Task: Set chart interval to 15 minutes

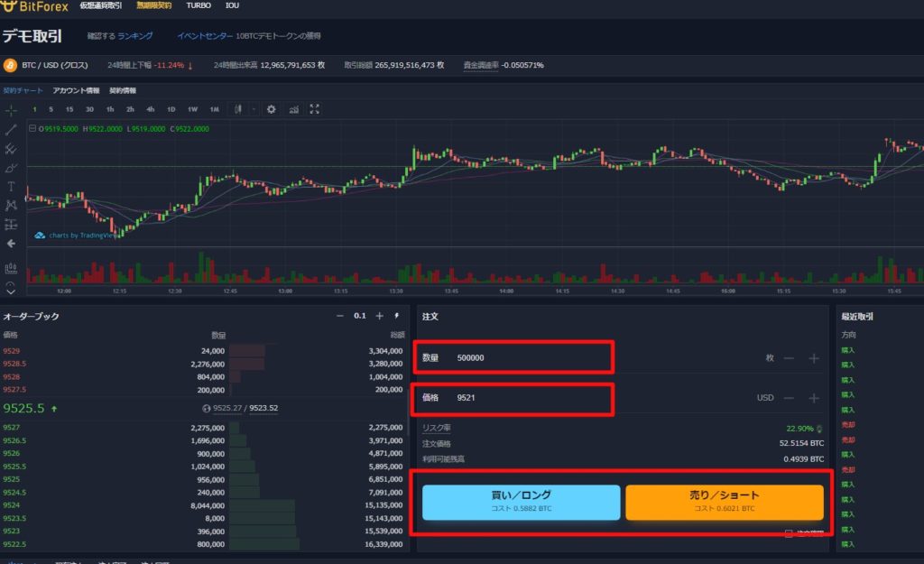Action: [69, 109]
